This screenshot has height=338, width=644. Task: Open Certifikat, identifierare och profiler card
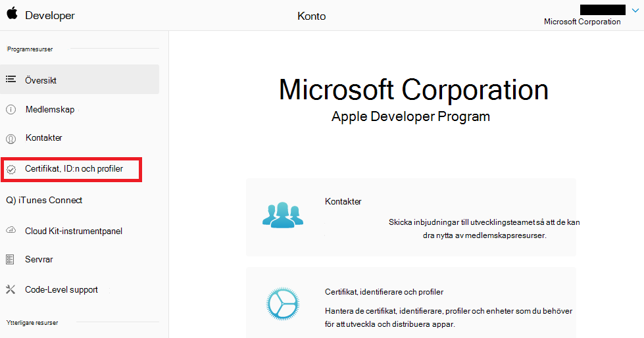(384, 292)
